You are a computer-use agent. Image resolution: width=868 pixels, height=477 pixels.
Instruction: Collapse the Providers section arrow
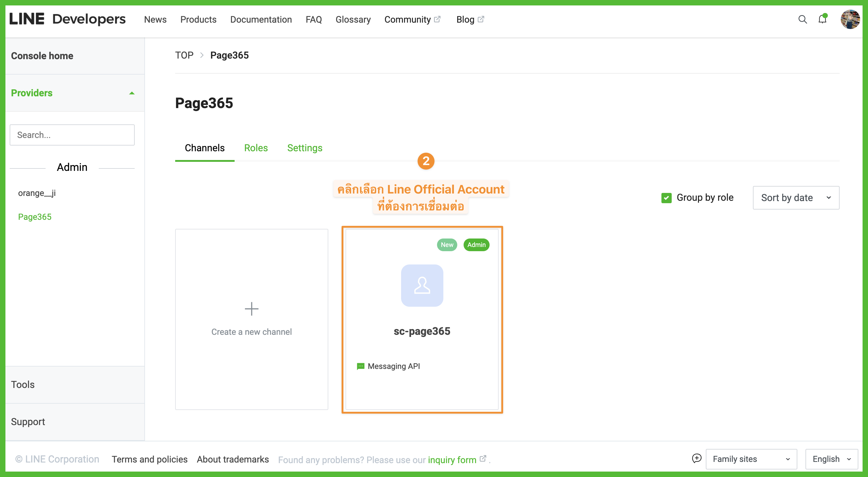[x=132, y=93]
